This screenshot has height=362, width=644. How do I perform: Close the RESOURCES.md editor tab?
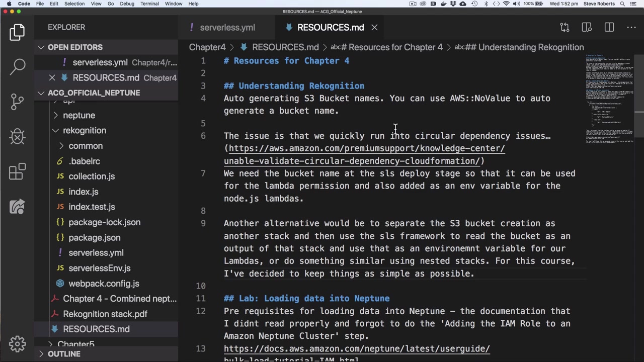(x=374, y=28)
